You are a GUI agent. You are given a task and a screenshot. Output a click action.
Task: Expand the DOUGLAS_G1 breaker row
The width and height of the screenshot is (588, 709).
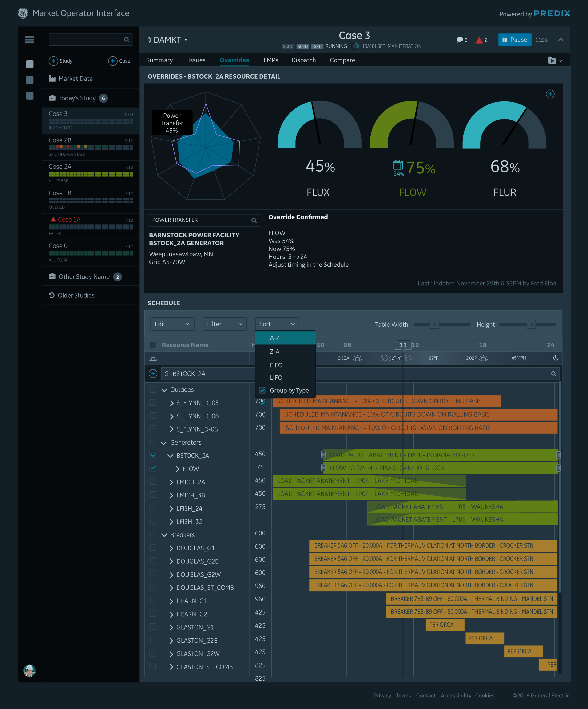tap(171, 548)
